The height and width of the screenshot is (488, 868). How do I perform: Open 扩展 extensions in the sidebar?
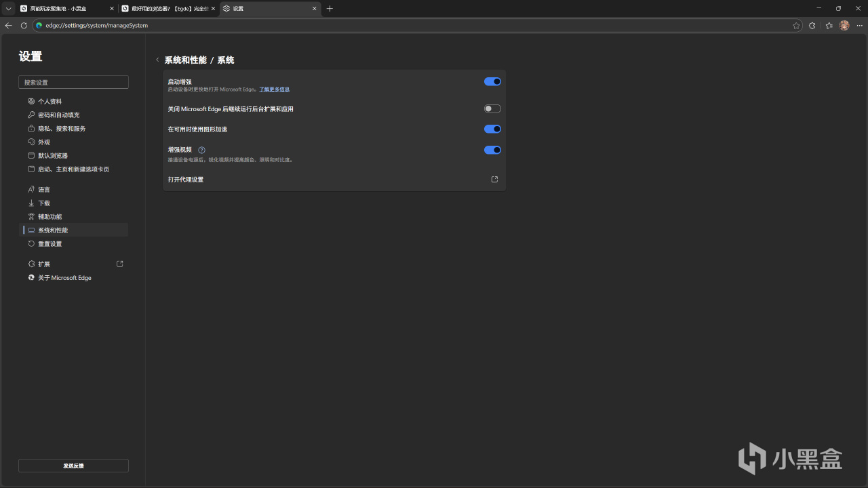(73, 264)
